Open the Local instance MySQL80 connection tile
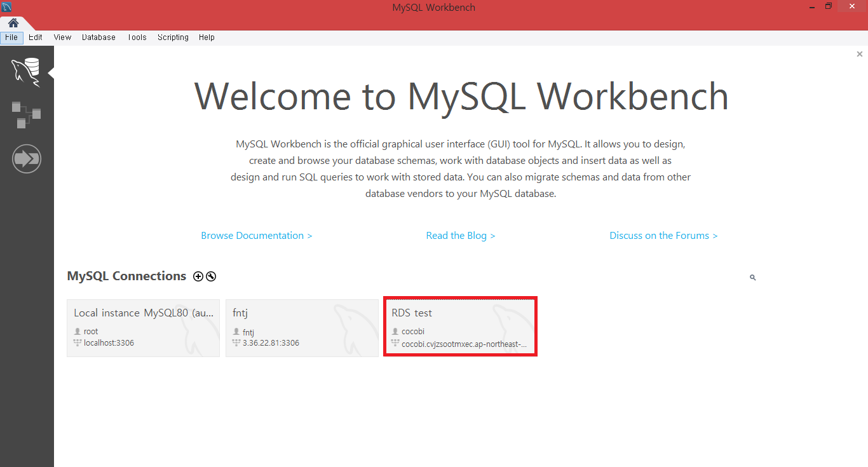 (143, 328)
